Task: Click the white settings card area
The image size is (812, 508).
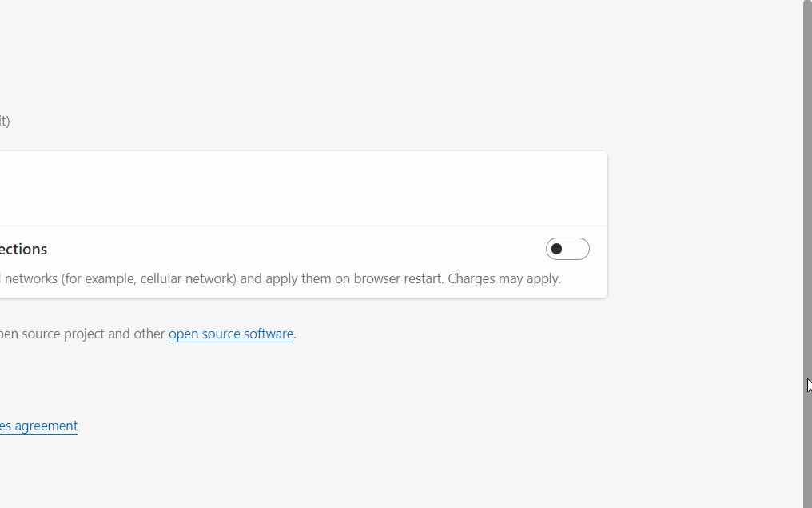Action: pyautogui.click(x=304, y=188)
